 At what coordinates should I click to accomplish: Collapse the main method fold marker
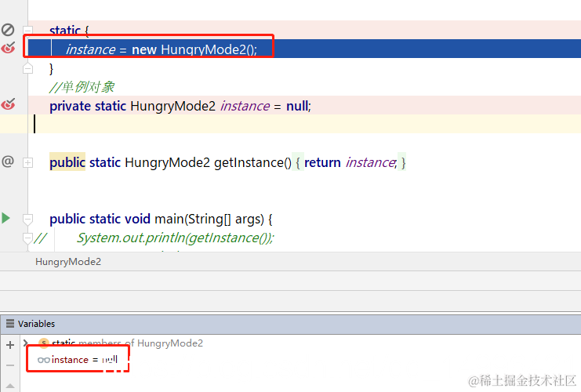pyautogui.click(x=27, y=220)
